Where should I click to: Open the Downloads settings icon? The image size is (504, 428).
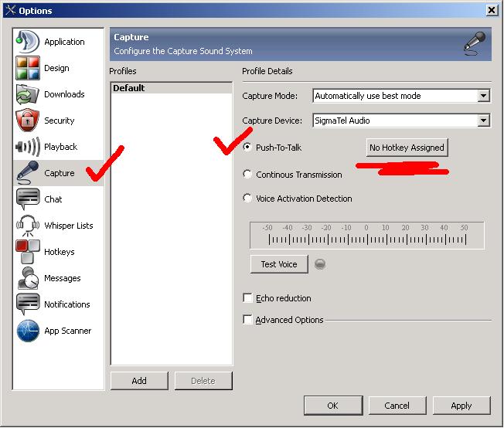(x=28, y=94)
